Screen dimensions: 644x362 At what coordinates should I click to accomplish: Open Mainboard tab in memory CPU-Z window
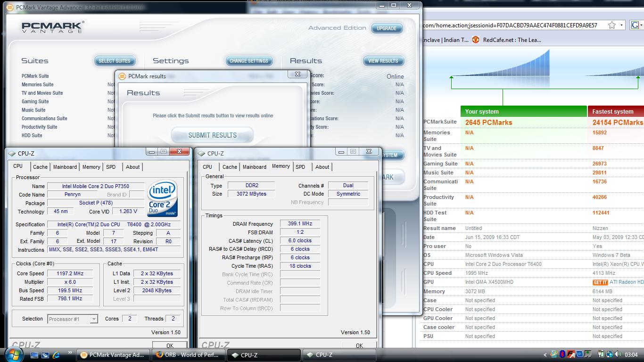254,167
